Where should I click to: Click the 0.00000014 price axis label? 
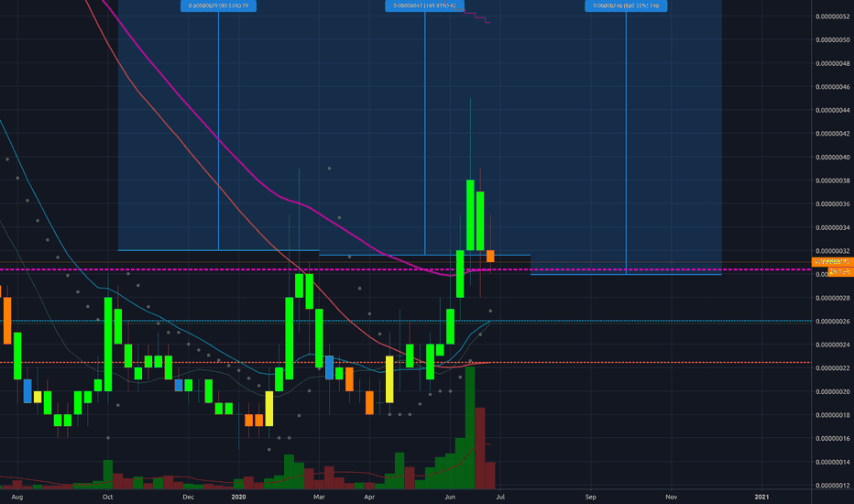coord(832,462)
